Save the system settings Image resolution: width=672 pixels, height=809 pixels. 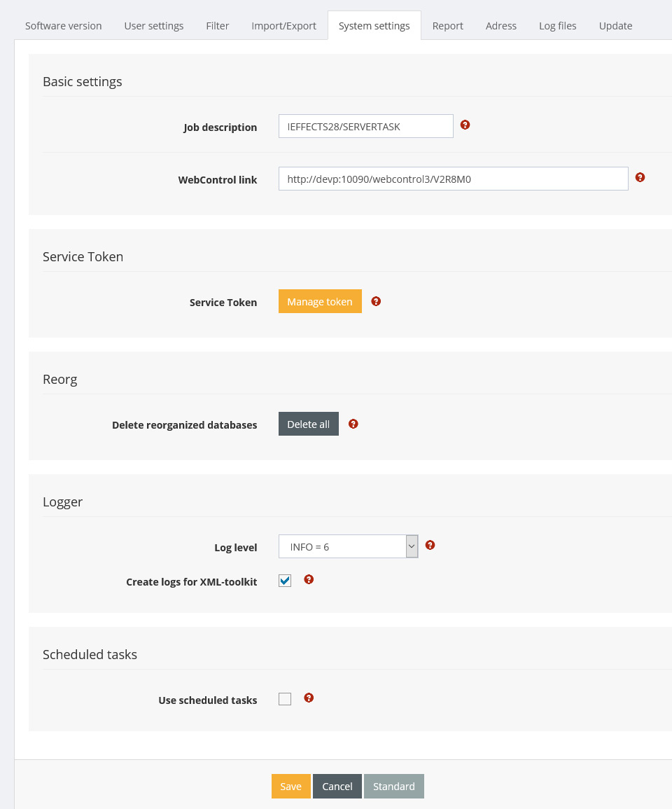290,787
